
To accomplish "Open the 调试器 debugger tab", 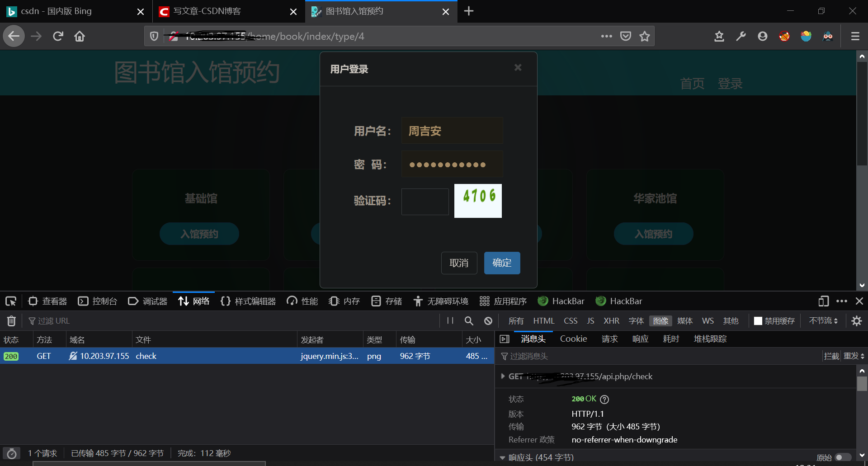I will pyautogui.click(x=148, y=301).
